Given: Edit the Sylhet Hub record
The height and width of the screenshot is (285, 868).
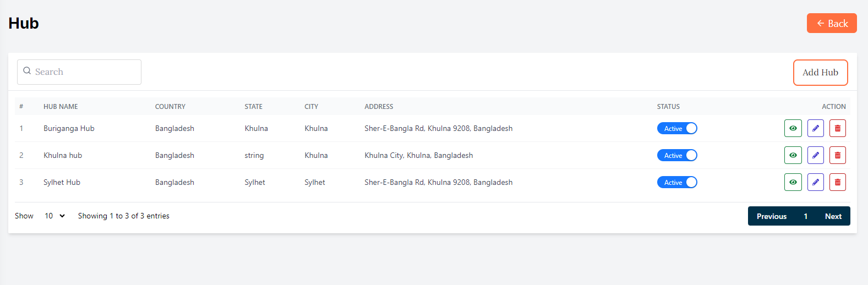Looking at the screenshot, I should point(815,182).
